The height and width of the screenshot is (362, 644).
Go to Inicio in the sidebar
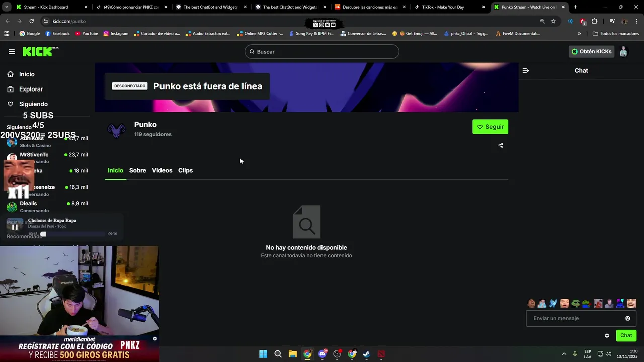(27, 74)
